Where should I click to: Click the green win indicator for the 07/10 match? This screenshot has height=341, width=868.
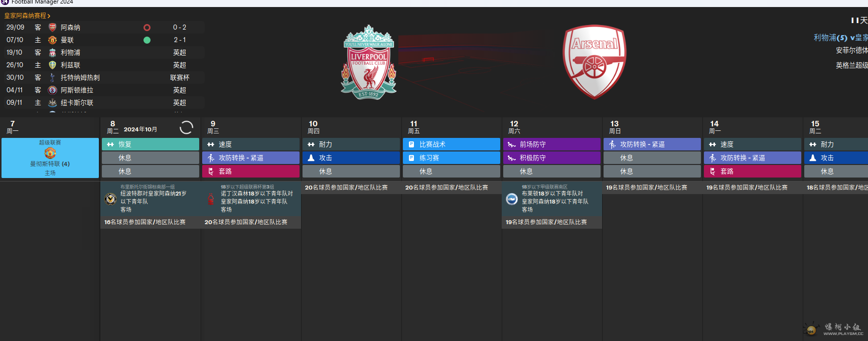[147, 40]
